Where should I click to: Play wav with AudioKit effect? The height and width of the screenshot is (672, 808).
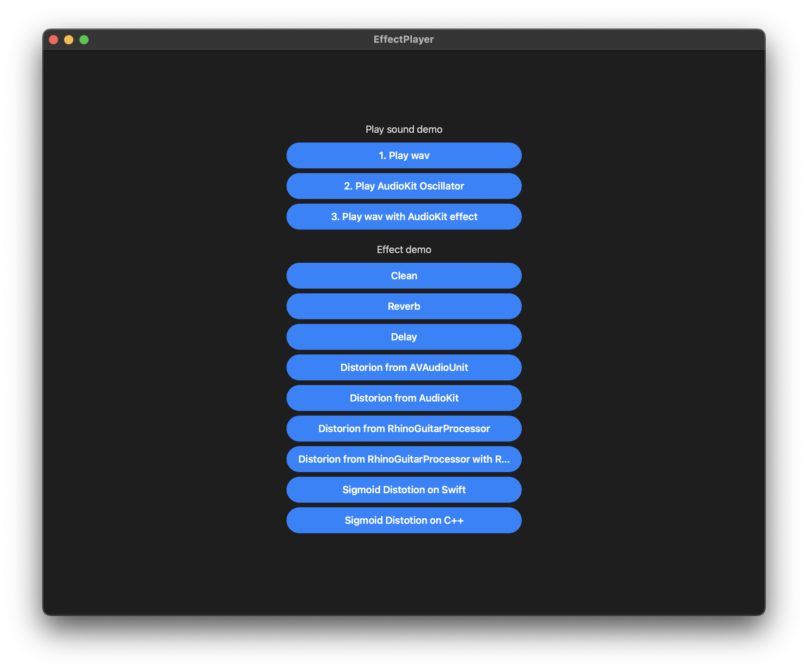404,216
